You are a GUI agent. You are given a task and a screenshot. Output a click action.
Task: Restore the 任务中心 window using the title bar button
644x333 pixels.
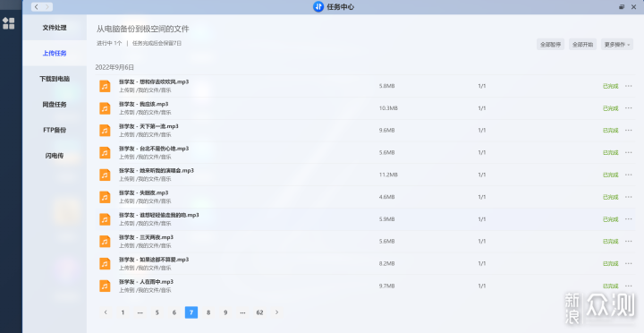coord(622,7)
